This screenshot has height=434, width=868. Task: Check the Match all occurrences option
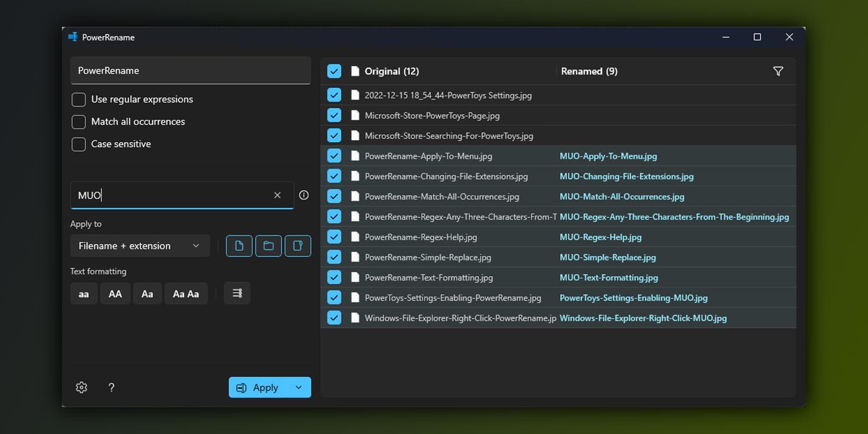coord(79,122)
